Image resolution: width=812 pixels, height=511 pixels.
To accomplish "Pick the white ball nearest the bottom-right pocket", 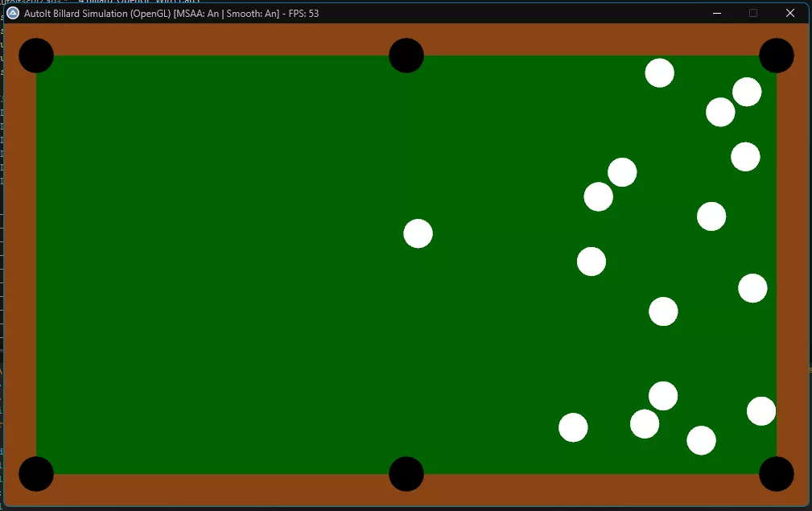I will 760,411.
